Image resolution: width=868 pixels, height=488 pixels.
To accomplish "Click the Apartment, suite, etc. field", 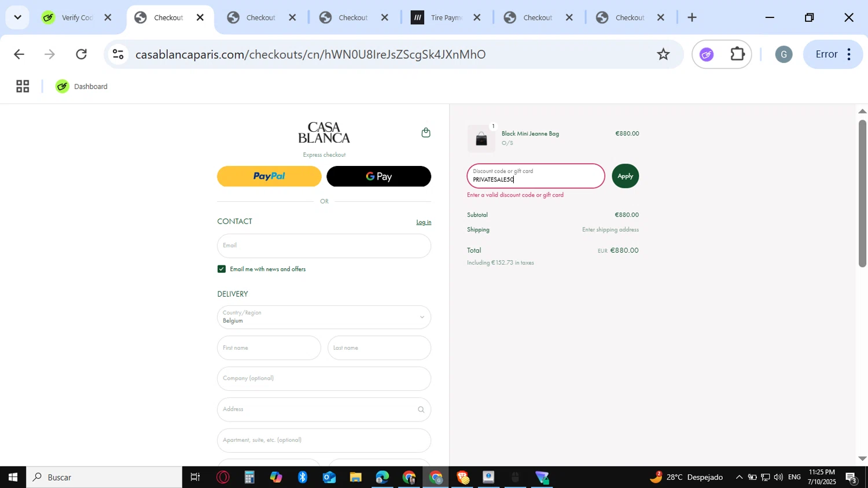I will [324, 440].
